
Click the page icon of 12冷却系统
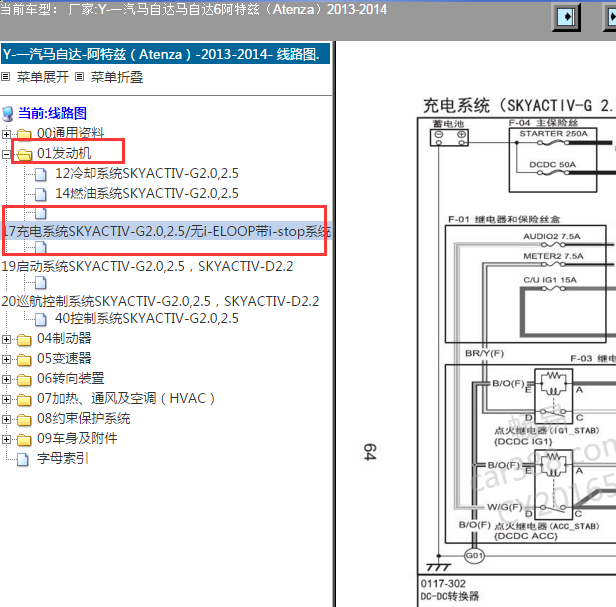(x=40, y=174)
